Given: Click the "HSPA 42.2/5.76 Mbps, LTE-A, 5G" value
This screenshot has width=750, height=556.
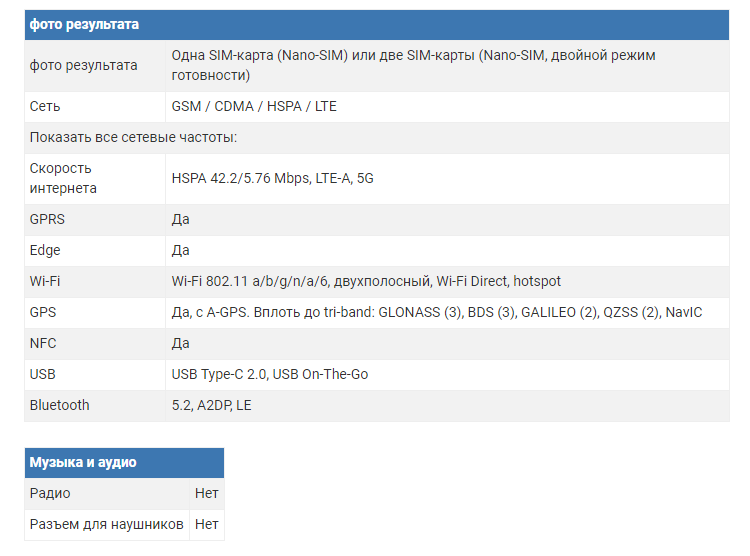Looking at the screenshot, I should tap(272, 178).
